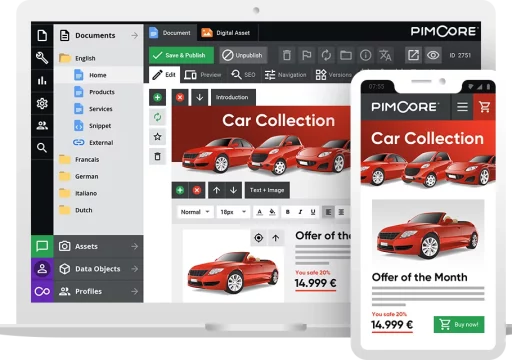Expand the Assets panel arrow
Image resolution: width=512 pixels, height=360 pixels.
pos(134,246)
